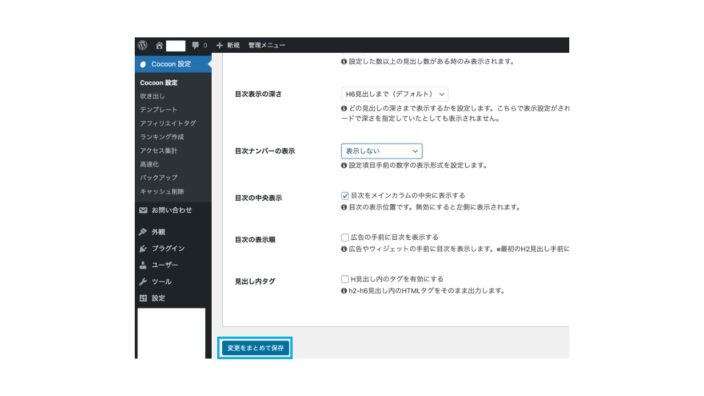704x396 pixels.
Task: Click the 見出し内タグ label
Action: pos(255,281)
